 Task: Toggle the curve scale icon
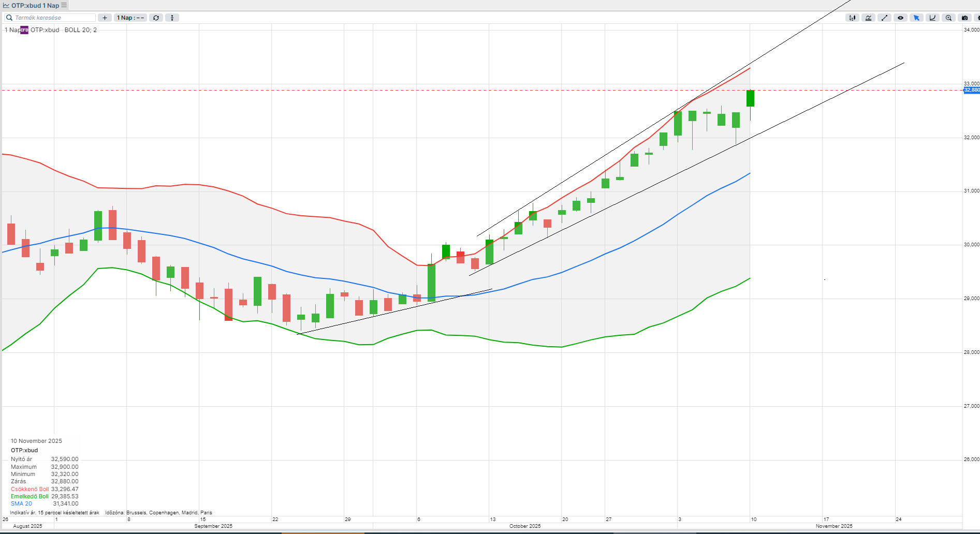[x=932, y=18]
